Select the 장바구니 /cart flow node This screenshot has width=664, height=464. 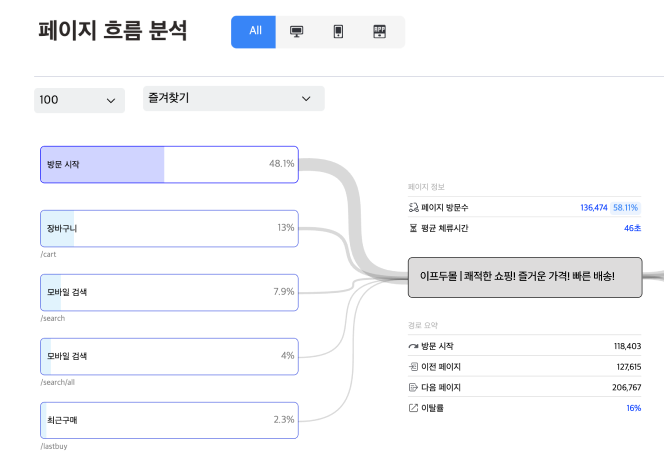coord(169,228)
